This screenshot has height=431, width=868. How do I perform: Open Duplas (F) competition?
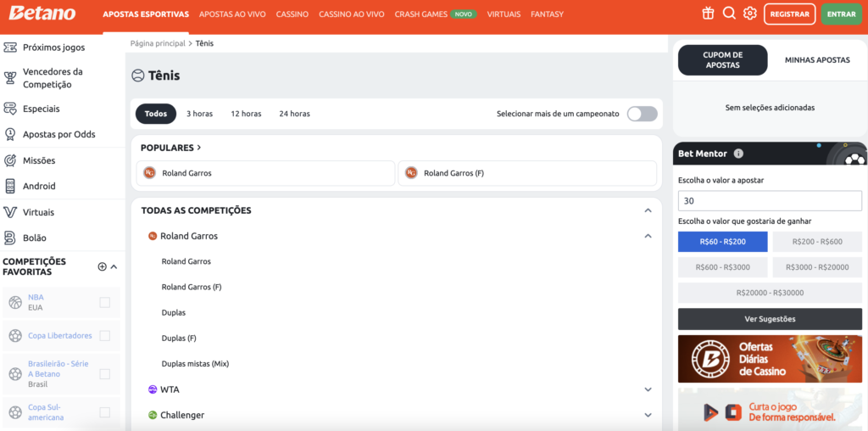point(179,338)
